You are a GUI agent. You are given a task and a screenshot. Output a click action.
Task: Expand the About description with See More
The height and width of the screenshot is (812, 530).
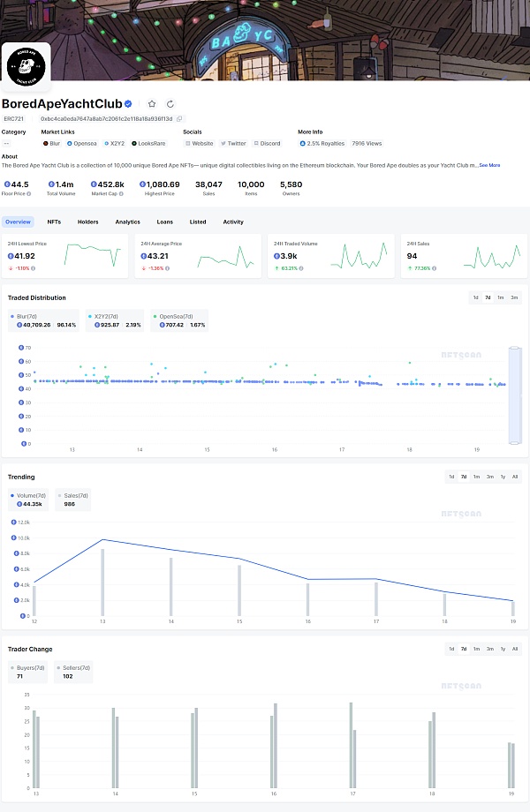pos(489,165)
